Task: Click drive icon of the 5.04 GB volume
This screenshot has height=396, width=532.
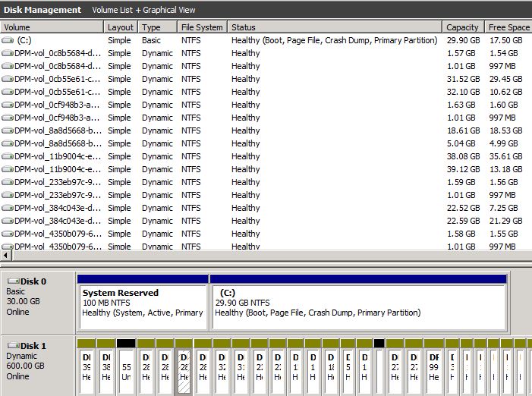Action: tap(8, 143)
